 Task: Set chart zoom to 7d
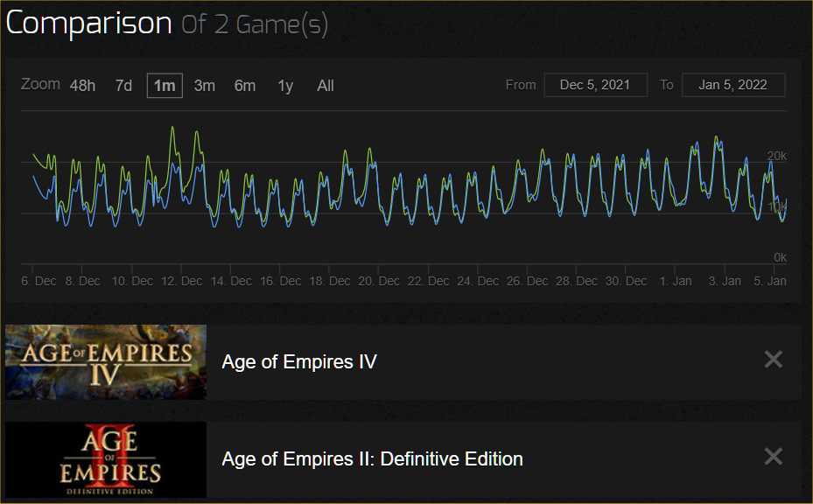pyautogui.click(x=123, y=86)
